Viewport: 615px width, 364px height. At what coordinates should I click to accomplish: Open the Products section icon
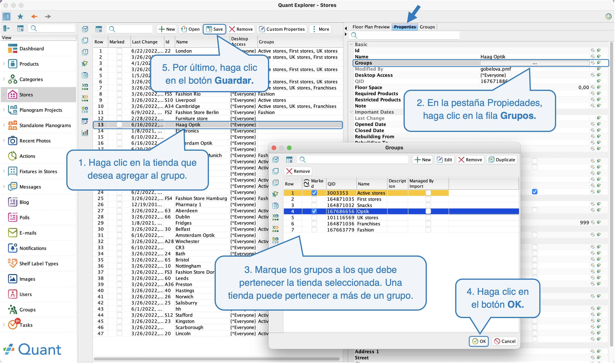13,64
